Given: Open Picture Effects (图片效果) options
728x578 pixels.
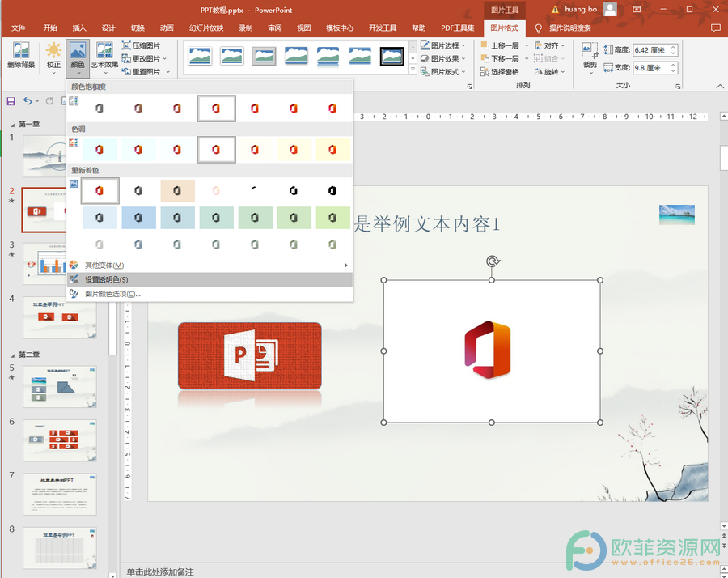Looking at the screenshot, I should tap(443, 58).
